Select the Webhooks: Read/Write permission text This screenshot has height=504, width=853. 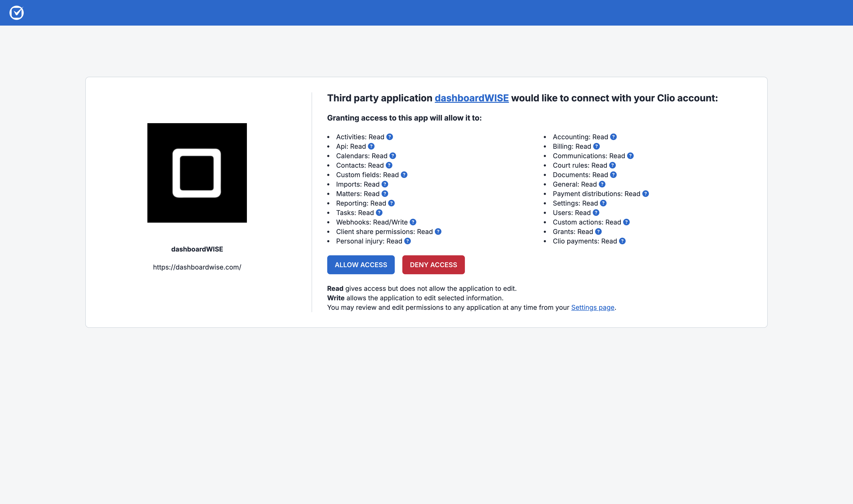point(372,222)
